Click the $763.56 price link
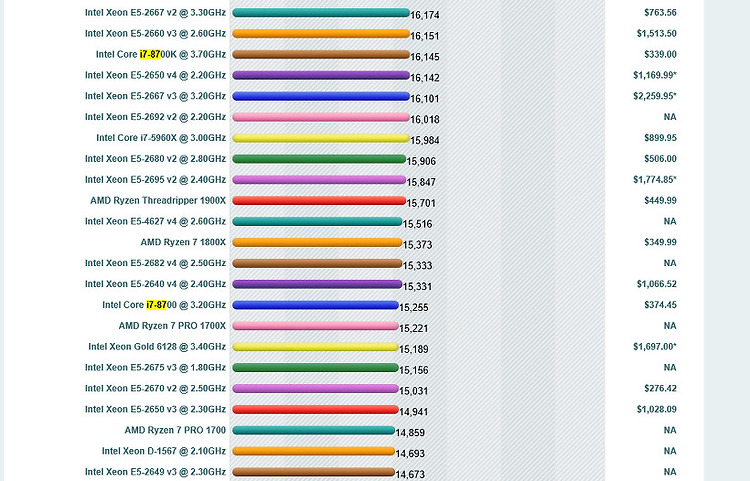 tap(660, 12)
